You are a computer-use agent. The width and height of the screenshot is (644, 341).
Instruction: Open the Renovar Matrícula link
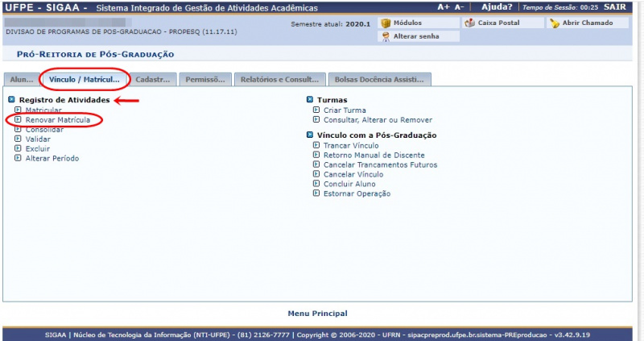(57, 119)
